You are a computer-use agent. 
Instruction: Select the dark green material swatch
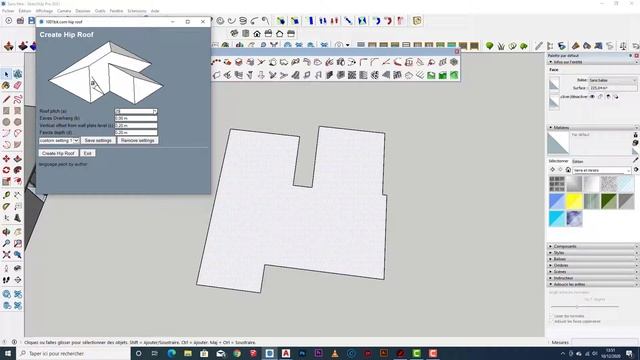pos(609,201)
